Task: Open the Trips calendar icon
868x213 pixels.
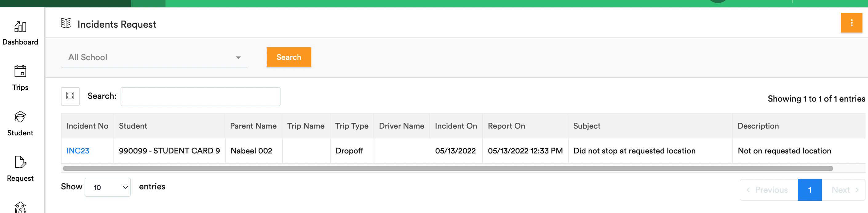Action: 20,71
